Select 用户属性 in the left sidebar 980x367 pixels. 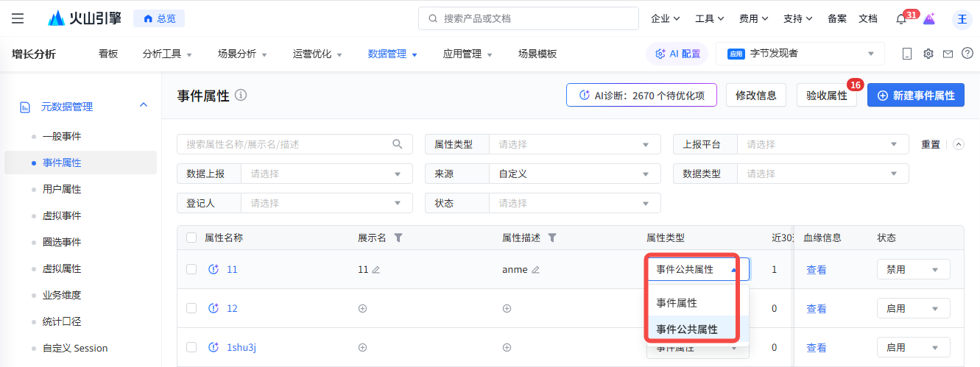(62, 189)
